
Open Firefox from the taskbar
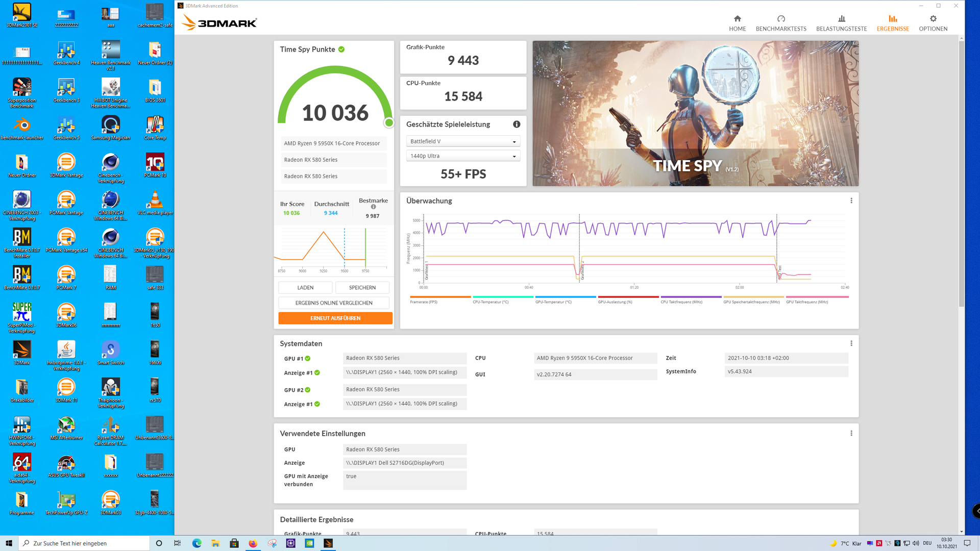(x=253, y=543)
